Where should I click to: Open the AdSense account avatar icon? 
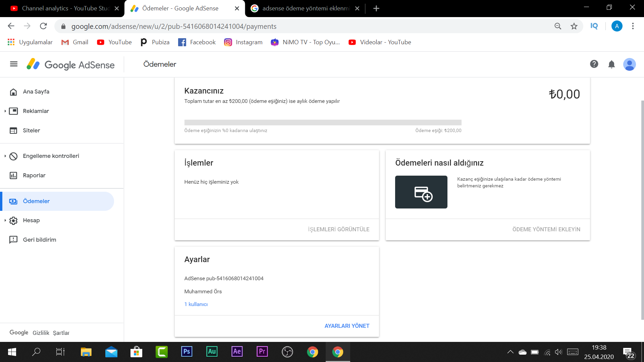[x=629, y=64]
